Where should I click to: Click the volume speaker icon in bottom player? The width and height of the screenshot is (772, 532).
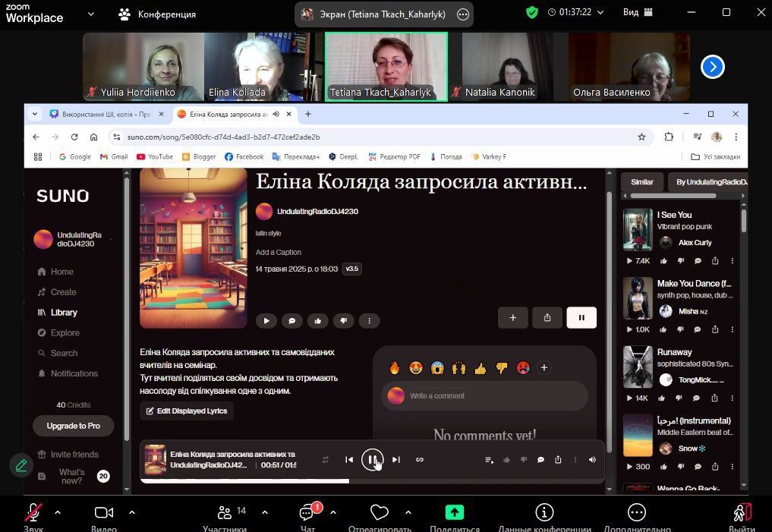592,460
